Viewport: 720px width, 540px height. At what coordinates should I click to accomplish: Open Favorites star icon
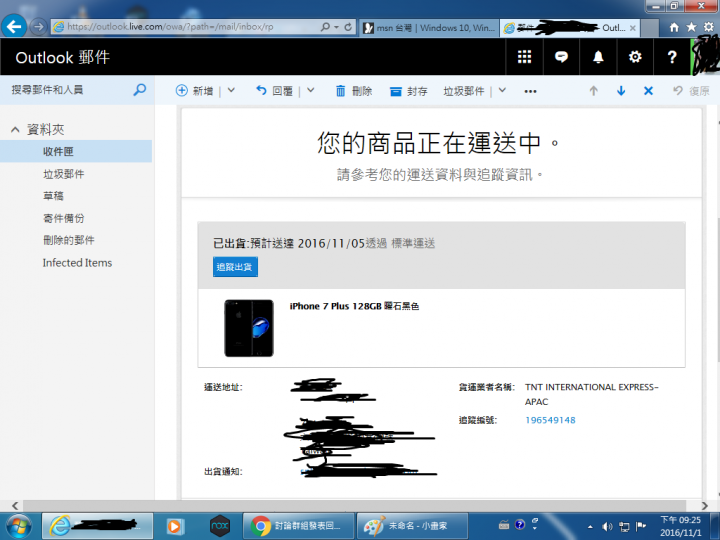(691, 27)
